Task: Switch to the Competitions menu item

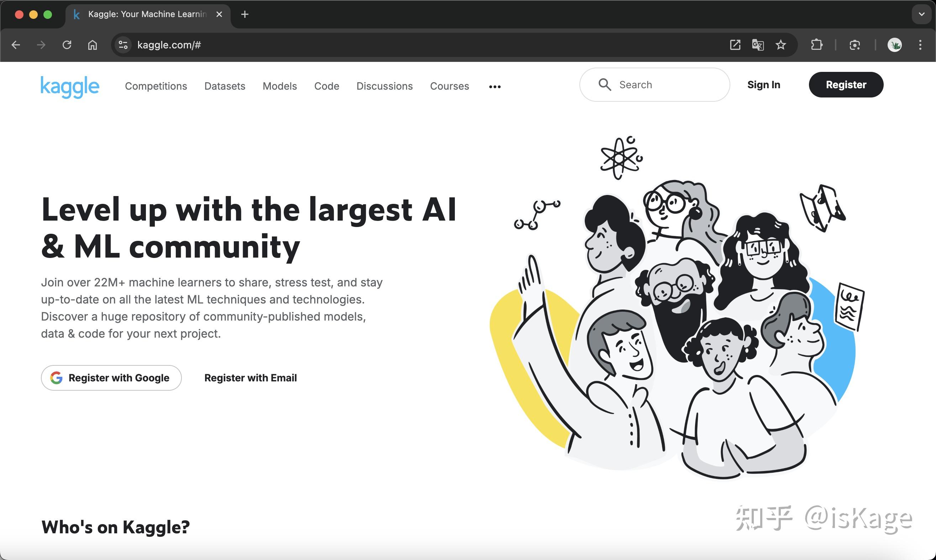Action: point(156,86)
